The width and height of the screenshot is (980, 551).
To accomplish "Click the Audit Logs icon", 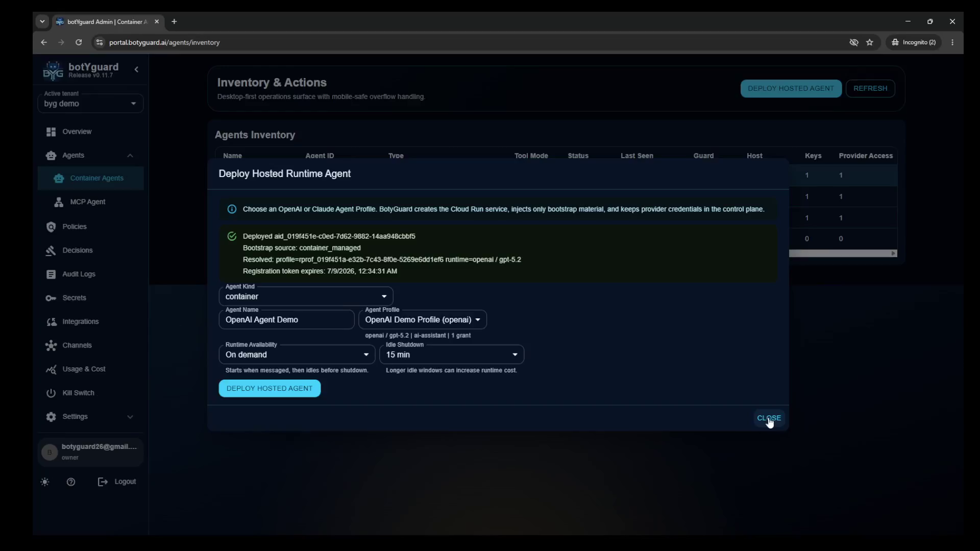I will [51, 274].
